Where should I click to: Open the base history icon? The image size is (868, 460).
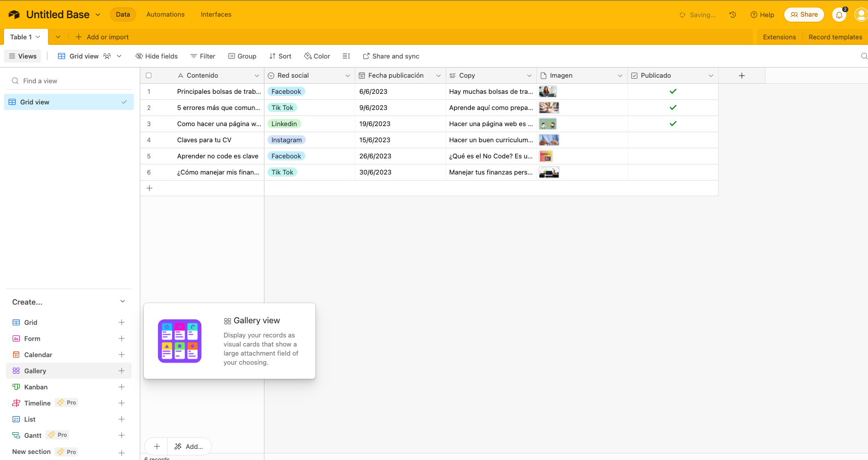pos(732,15)
